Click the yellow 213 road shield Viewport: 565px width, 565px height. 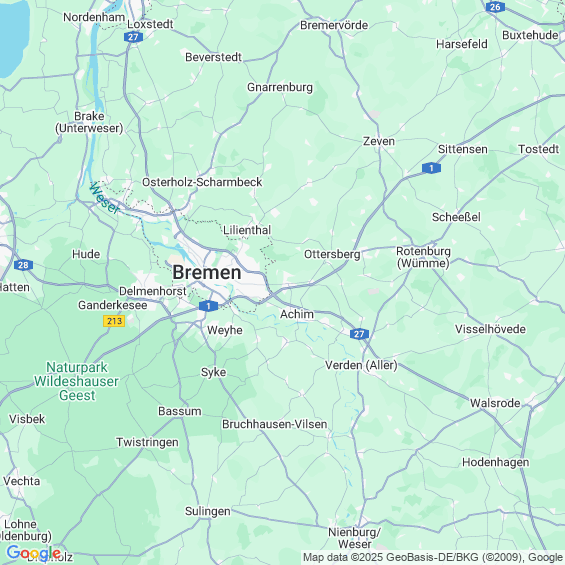pyautogui.click(x=114, y=321)
